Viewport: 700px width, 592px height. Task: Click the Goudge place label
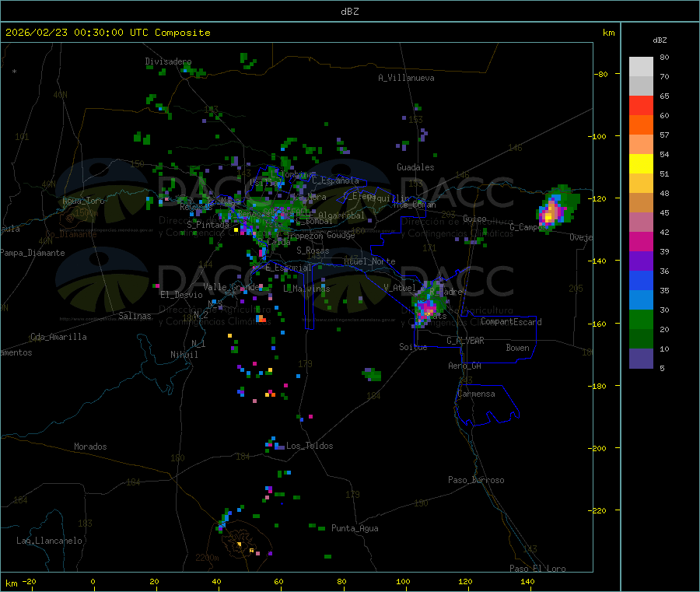point(341,235)
